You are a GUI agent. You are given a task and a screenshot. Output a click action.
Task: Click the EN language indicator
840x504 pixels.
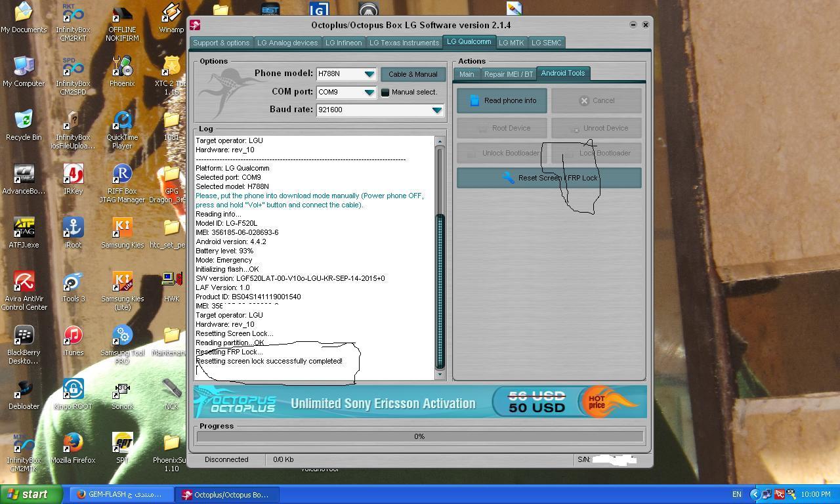pyautogui.click(x=736, y=495)
